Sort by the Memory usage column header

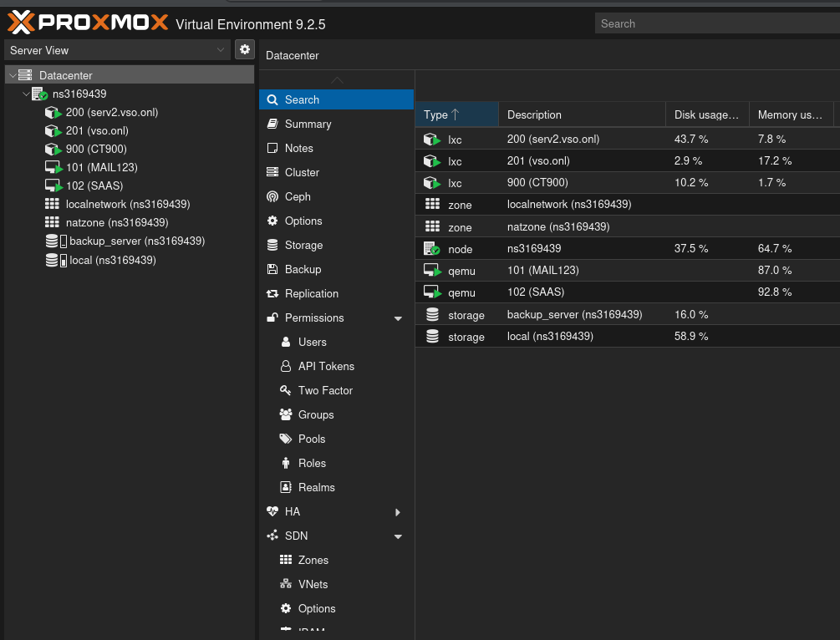coord(792,114)
